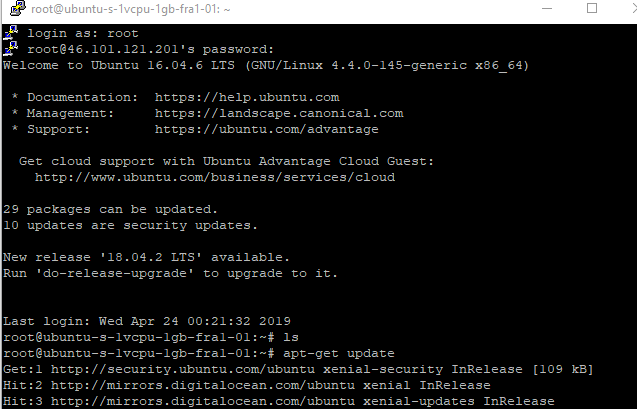The width and height of the screenshot is (637, 409).
Task: Click the PuTTY icon beside 'login as: root'
Action: pos(11,32)
